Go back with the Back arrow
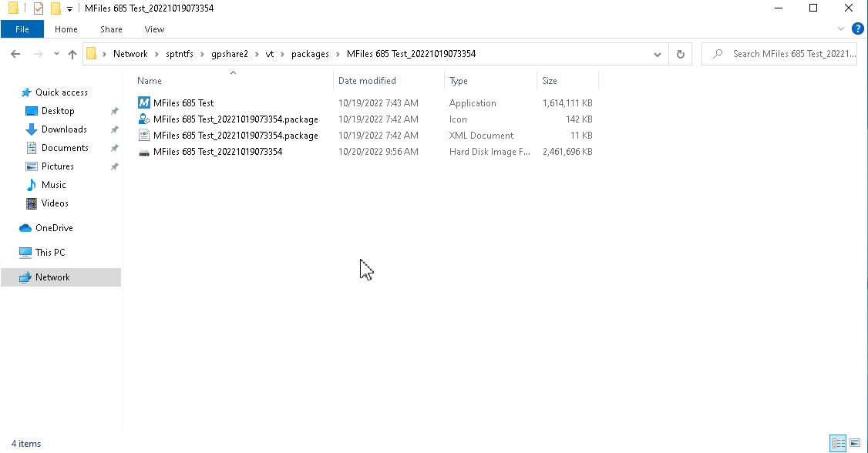Screen dimensions: 868x453 point(15,54)
